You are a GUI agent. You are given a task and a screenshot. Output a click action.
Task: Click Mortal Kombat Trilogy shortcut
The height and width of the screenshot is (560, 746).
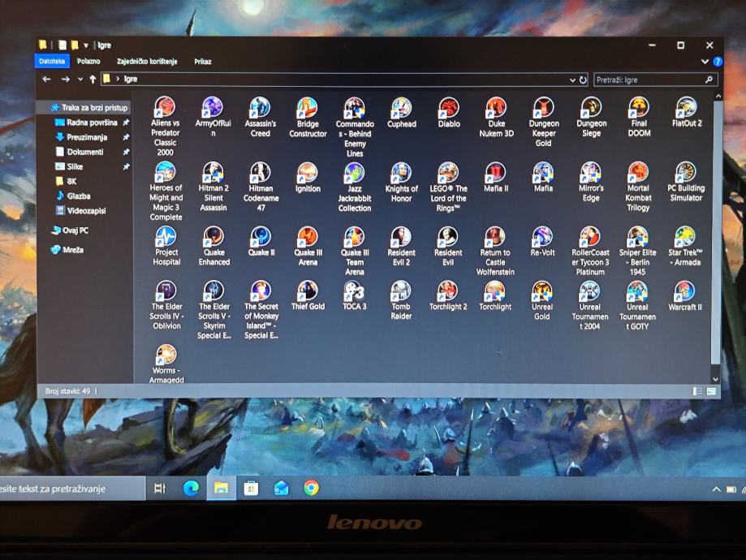(x=638, y=186)
